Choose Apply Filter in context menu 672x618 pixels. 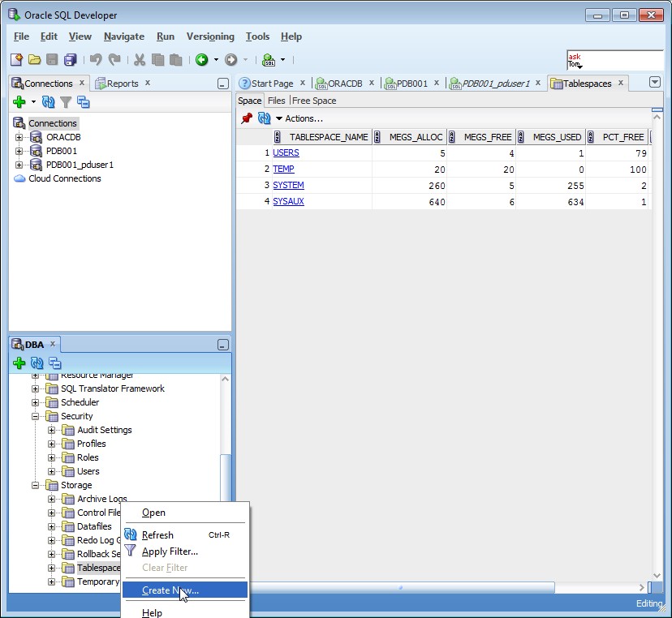[x=185, y=551]
